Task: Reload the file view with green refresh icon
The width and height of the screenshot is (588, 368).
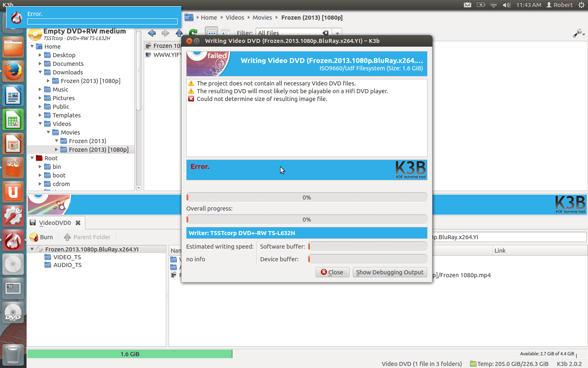Action: [193, 32]
